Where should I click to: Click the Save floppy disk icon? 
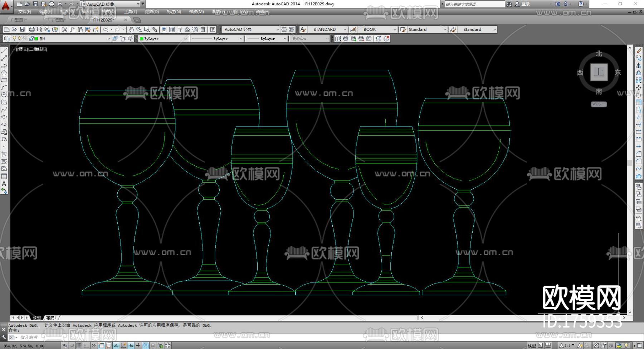pos(22,29)
